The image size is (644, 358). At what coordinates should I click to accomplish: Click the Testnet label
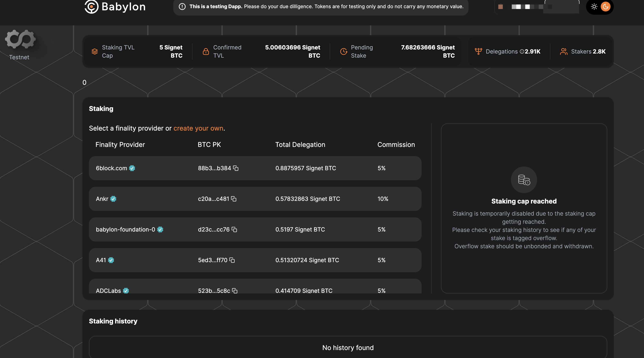pos(19,57)
